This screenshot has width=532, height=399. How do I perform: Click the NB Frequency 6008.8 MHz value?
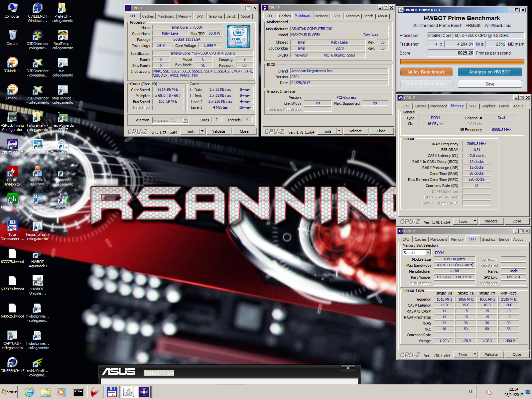(501, 130)
